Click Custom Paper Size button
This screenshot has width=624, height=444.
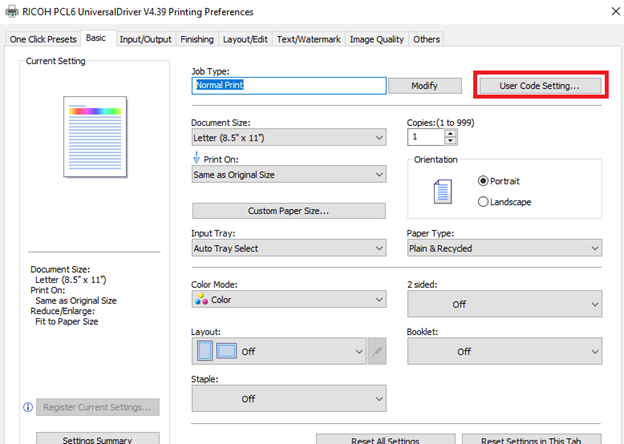pos(289,211)
